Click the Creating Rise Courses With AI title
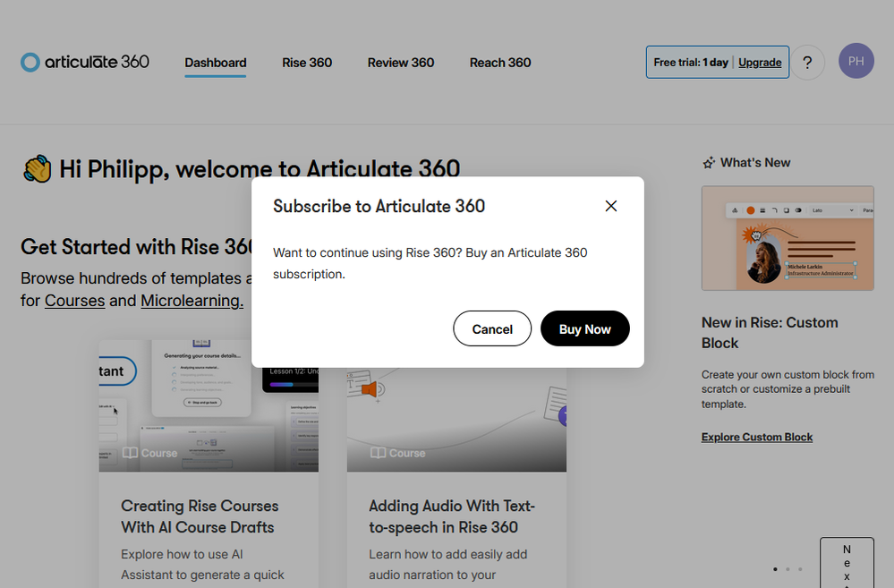The width and height of the screenshot is (894, 588). (x=200, y=516)
